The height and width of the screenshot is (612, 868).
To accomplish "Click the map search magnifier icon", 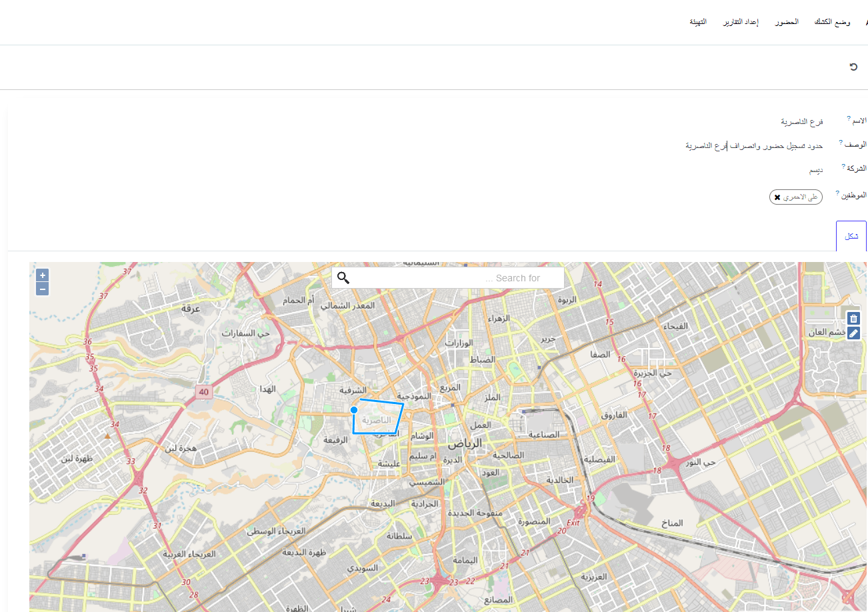I will pyautogui.click(x=343, y=278).
